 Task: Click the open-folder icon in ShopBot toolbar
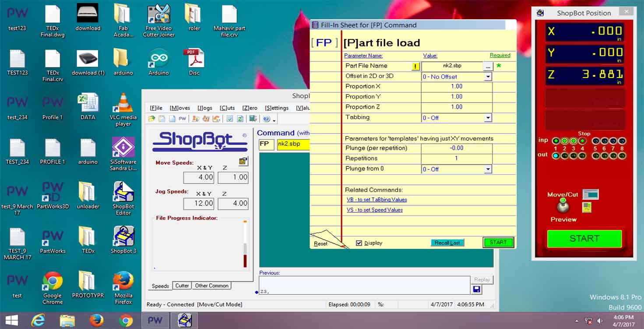[151, 119]
